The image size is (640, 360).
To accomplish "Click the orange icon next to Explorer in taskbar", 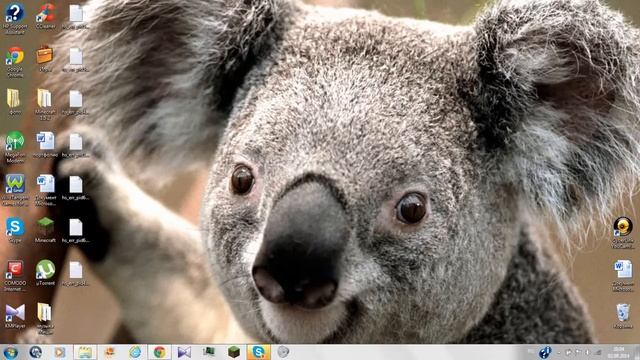I will tap(109, 352).
